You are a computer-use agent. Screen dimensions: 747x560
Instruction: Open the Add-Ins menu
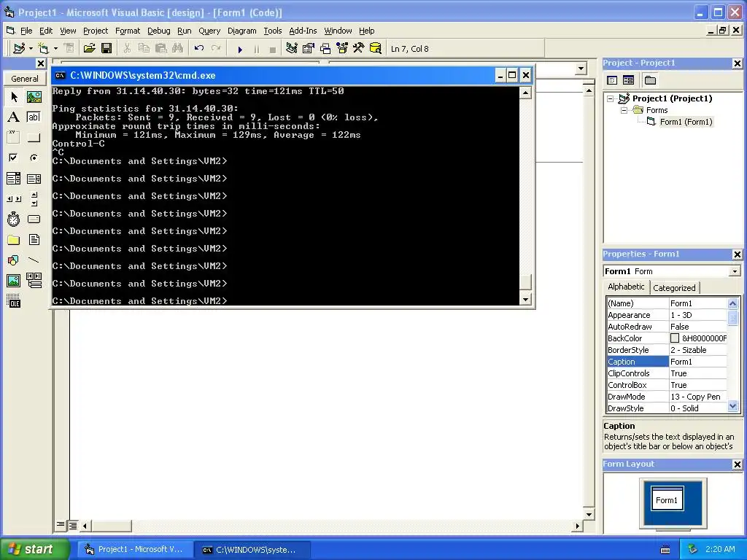[303, 31]
